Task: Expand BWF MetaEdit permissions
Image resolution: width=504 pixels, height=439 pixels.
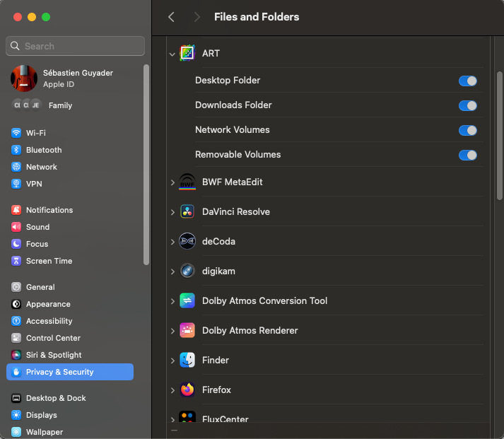Action: 172,182
